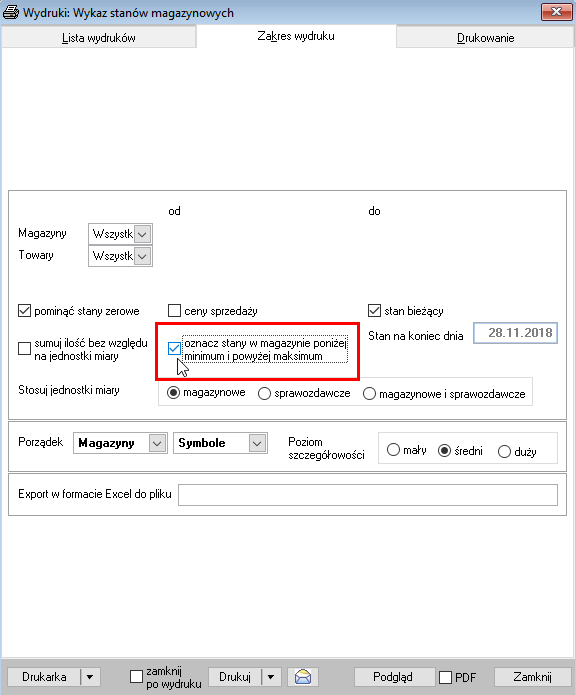576x695 pixels.
Task: Switch to the Lista wydruków tab
Action: coord(98,38)
